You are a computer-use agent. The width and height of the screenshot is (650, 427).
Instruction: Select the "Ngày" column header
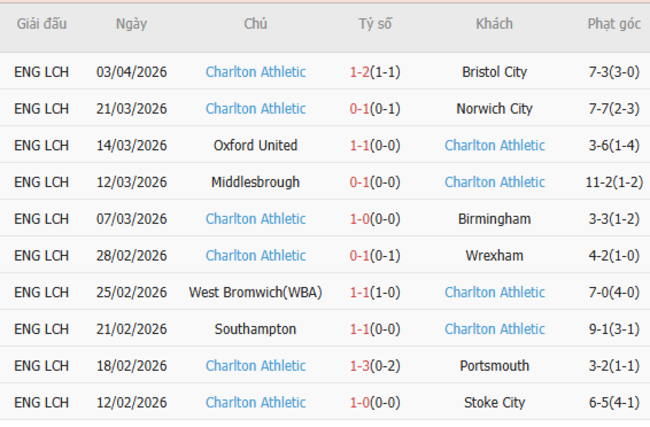131,24
